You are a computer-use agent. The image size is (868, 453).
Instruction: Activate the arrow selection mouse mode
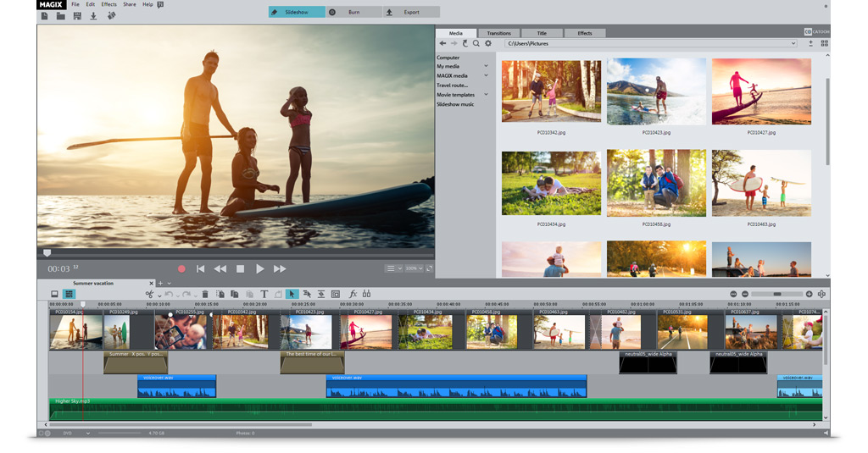tap(292, 294)
